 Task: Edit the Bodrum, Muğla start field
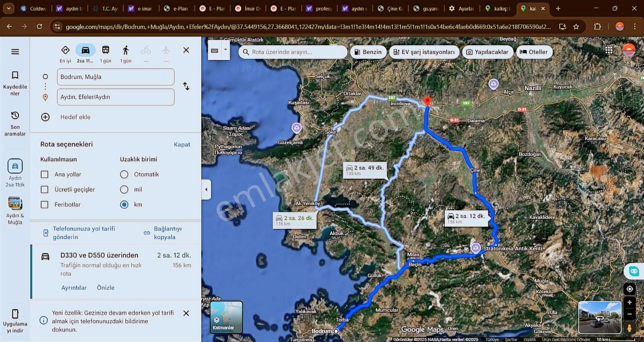coord(116,77)
